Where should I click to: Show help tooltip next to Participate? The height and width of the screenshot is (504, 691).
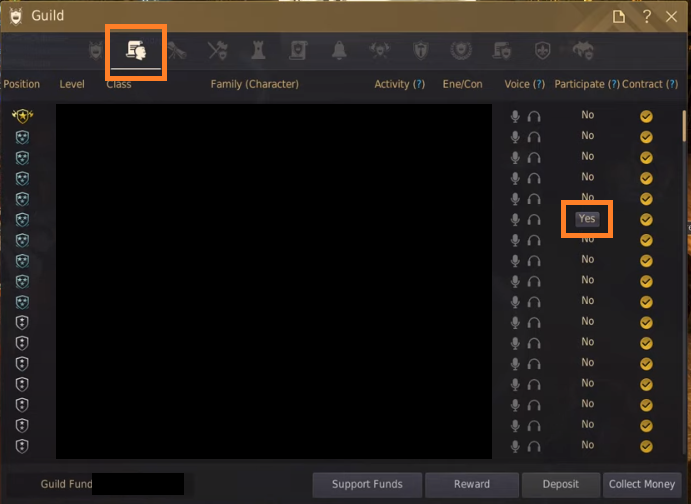[x=614, y=84]
